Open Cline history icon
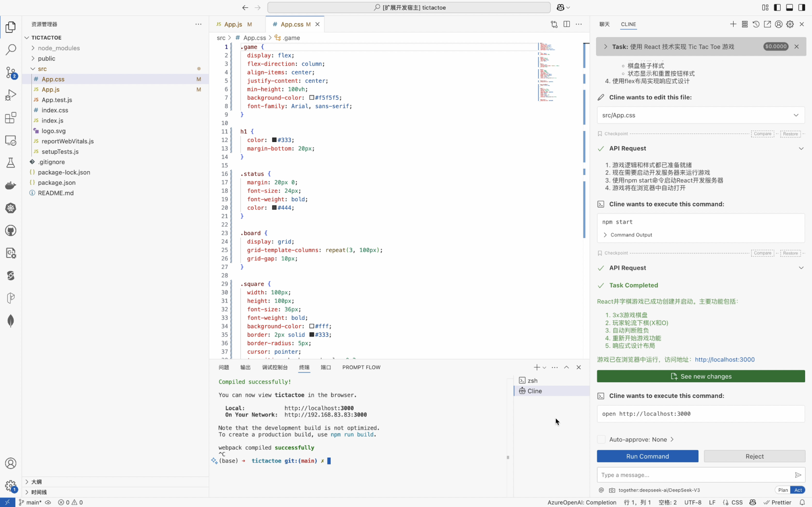The height and width of the screenshot is (507, 812). pyautogui.click(x=756, y=24)
